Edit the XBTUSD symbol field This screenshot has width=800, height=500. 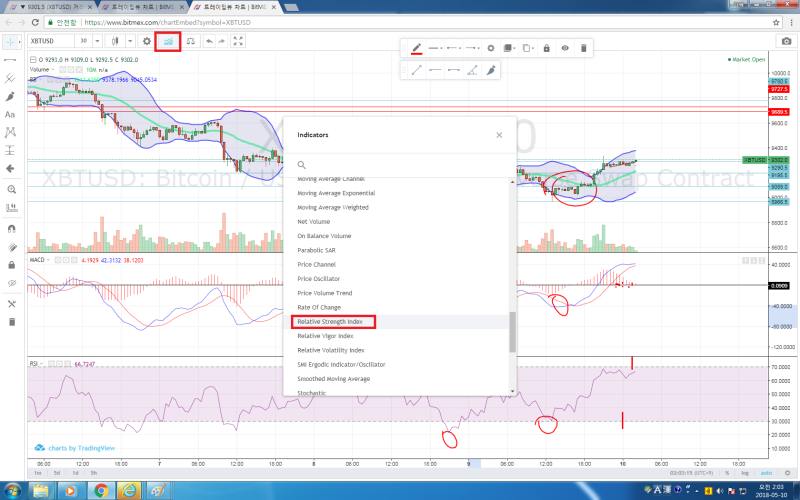coord(51,41)
